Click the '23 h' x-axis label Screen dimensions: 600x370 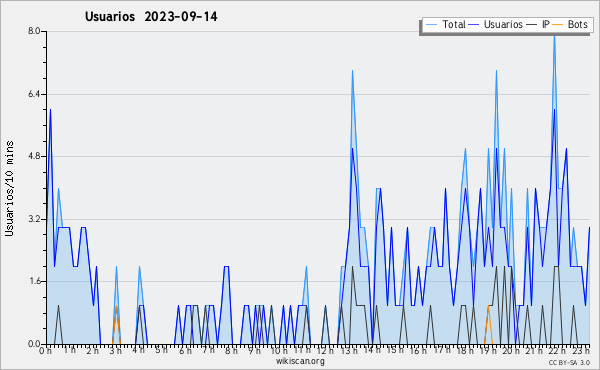tap(581, 350)
